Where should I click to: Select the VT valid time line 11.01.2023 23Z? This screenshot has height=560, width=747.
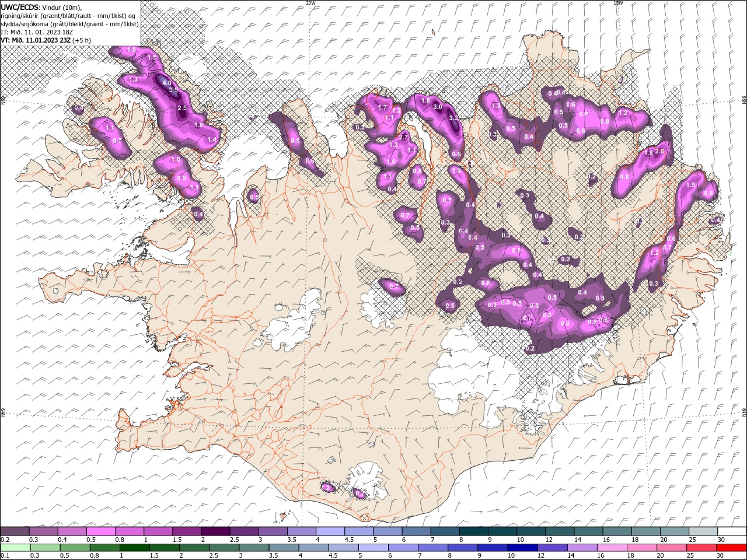click(x=46, y=40)
